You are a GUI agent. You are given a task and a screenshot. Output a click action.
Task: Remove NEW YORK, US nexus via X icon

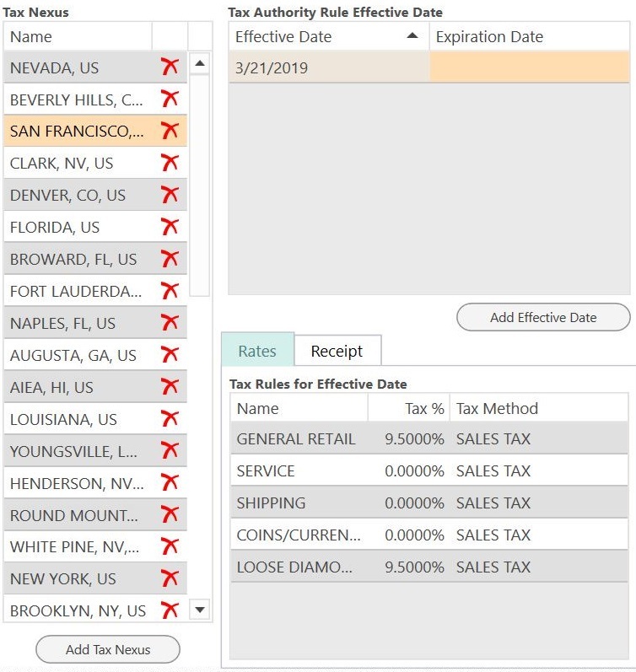pos(170,578)
